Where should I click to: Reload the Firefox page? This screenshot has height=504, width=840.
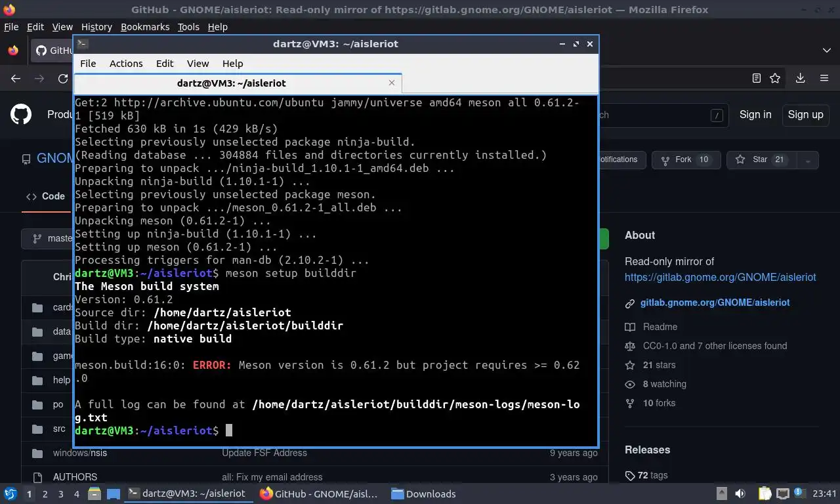[x=63, y=78]
